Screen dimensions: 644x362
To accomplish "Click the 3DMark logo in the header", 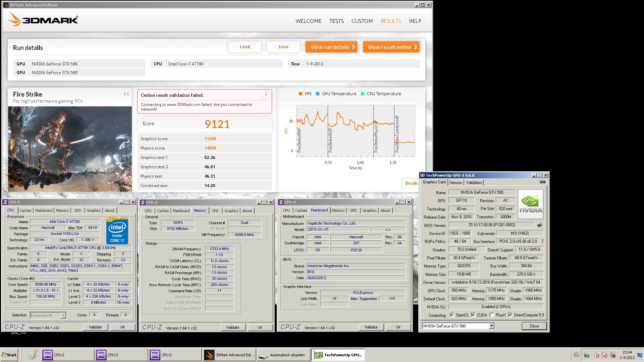I will pyautogui.click(x=43, y=19).
